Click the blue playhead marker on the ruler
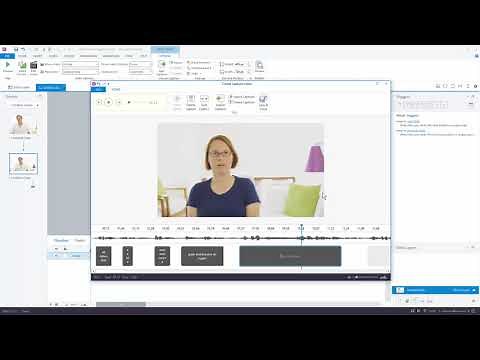 tap(301, 227)
